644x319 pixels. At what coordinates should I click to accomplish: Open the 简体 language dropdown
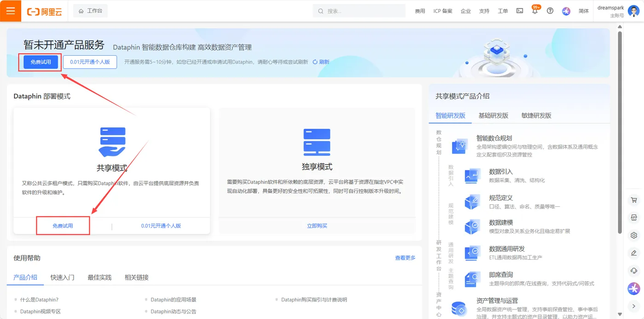pyautogui.click(x=584, y=11)
